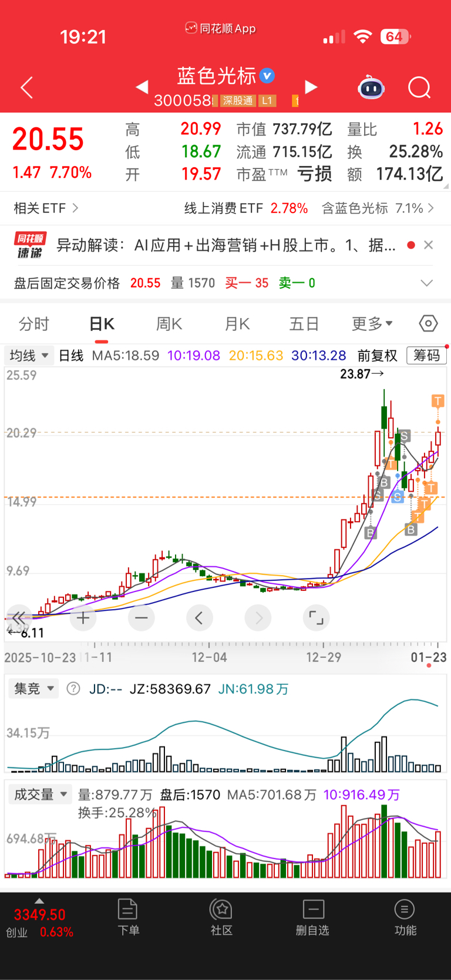Tap the 卖一 0 ask quote
451x980 pixels.
click(x=297, y=283)
